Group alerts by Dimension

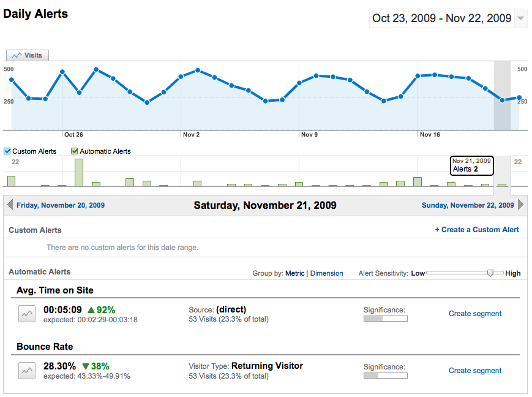click(326, 273)
